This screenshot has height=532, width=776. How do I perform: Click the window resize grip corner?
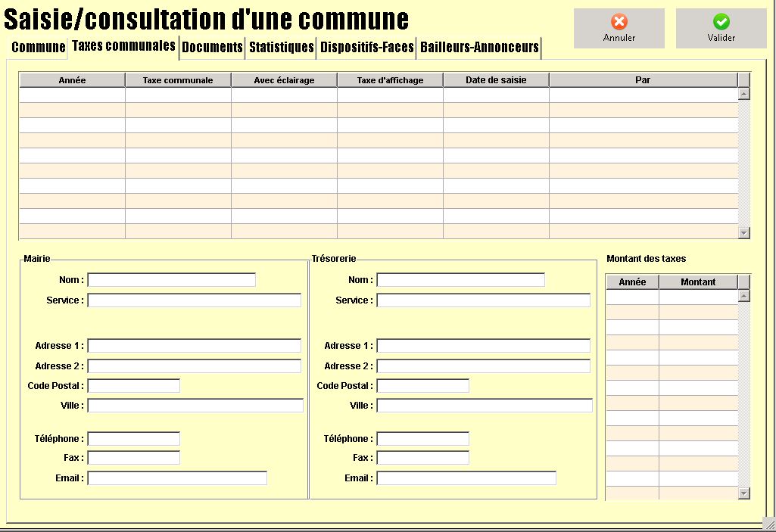pyautogui.click(x=770, y=524)
